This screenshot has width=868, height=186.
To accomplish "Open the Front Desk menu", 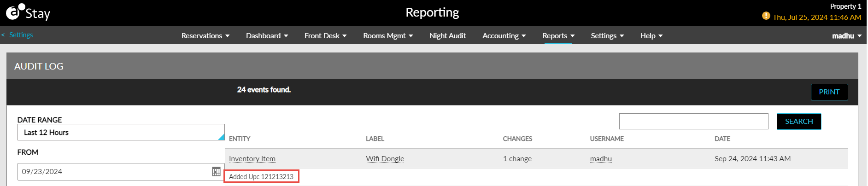I will point(326,35).
